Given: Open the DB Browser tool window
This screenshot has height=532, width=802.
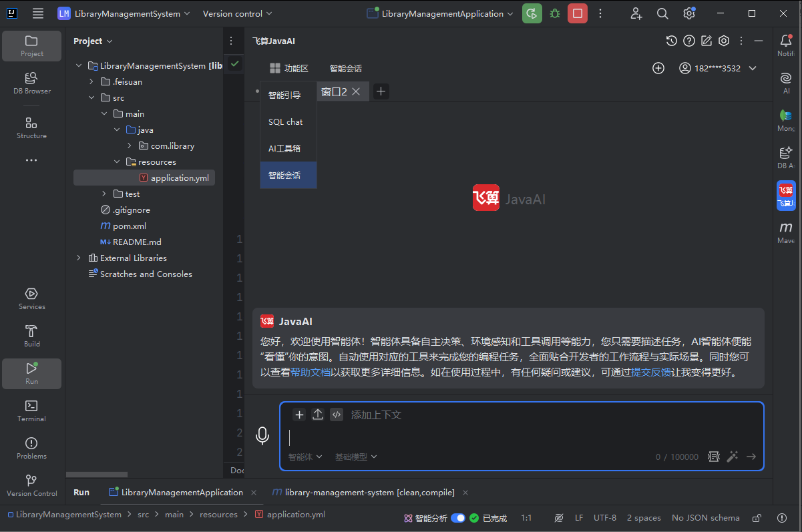Looking at the screenshot, I should 31,83.
